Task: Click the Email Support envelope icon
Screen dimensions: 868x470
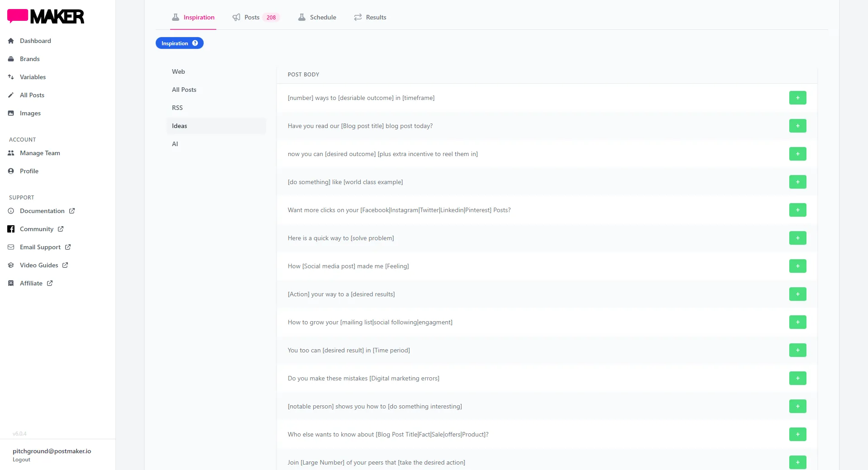Action: click(11, 247)
